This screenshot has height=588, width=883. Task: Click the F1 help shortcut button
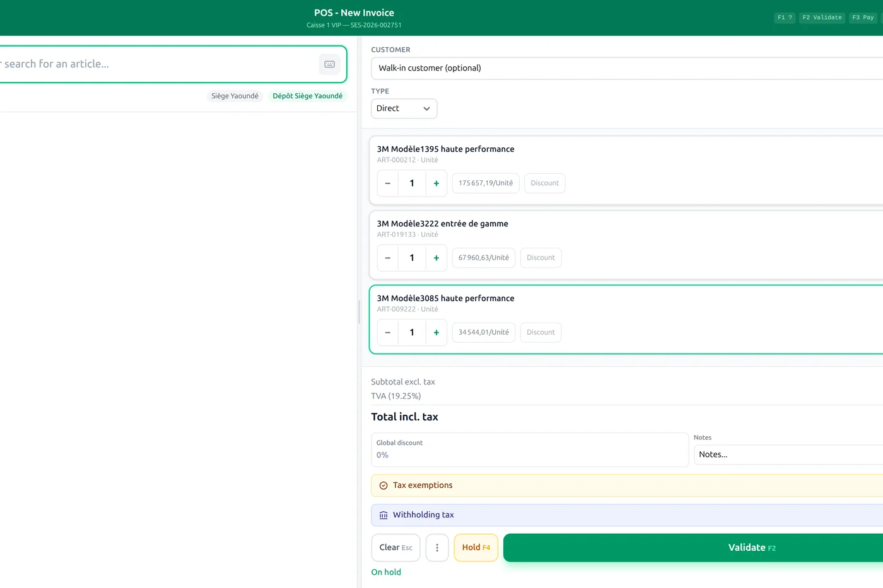pyautogui.click(x=785, y=18)
